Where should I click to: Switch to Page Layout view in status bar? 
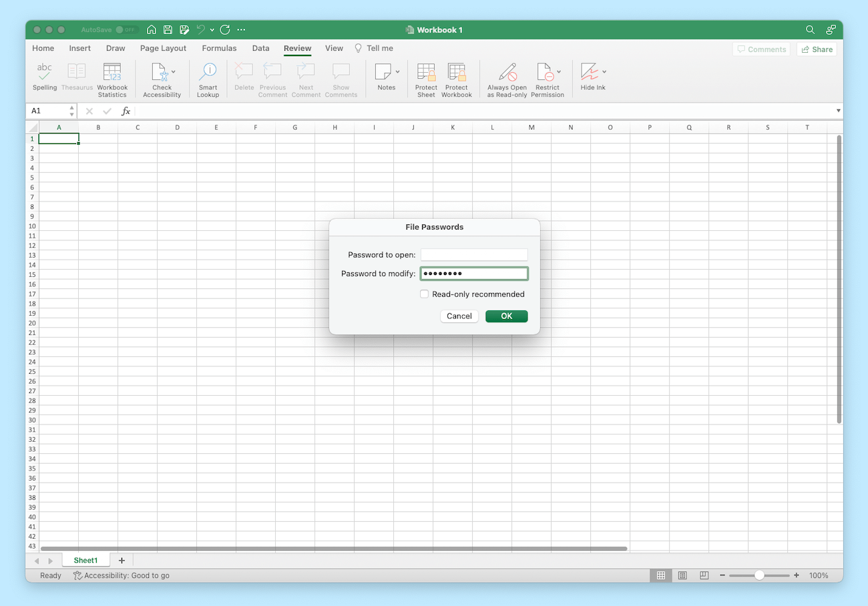pyautogui.click(x=682, y=575)
